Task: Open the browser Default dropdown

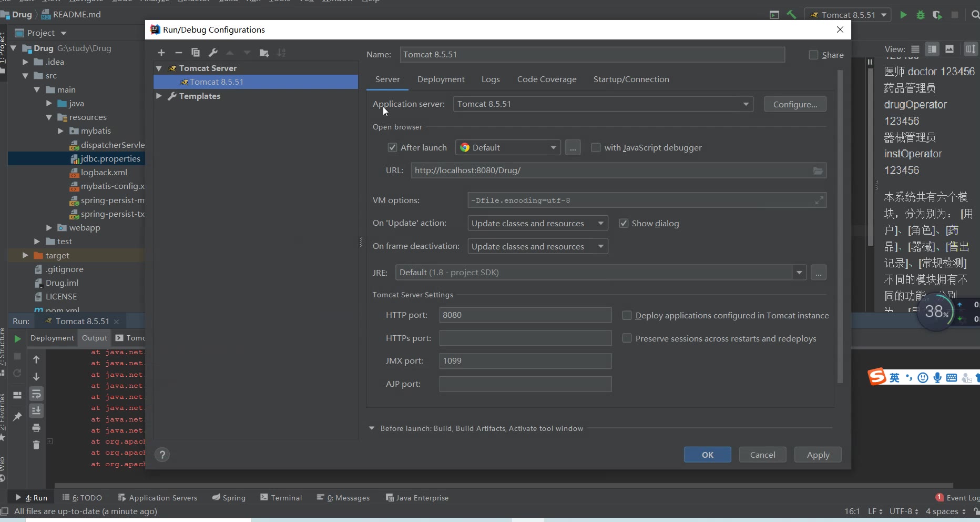Action: click(508, 147)
